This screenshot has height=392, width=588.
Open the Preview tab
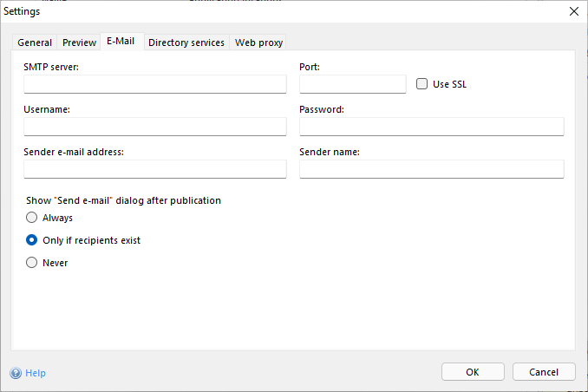(79, 42)
